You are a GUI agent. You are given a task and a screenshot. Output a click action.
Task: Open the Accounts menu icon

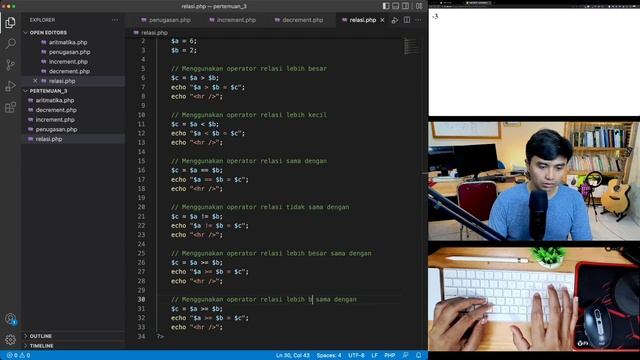[11, 319]
